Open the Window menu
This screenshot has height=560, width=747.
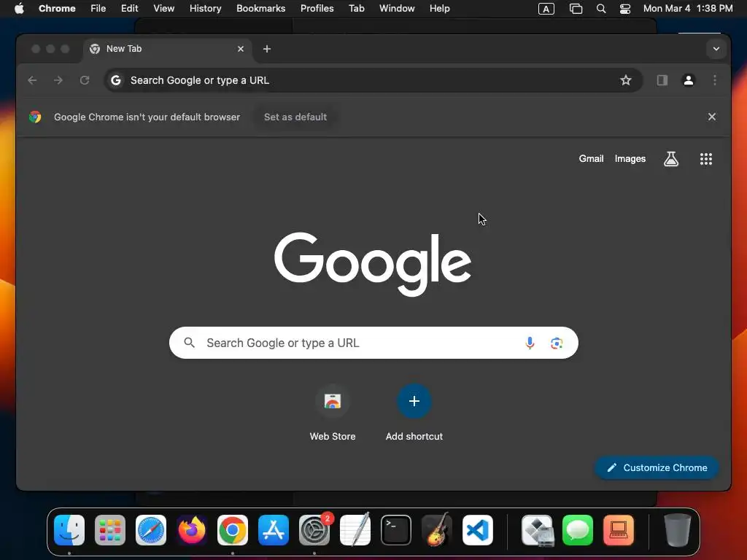tap(397, 9)
